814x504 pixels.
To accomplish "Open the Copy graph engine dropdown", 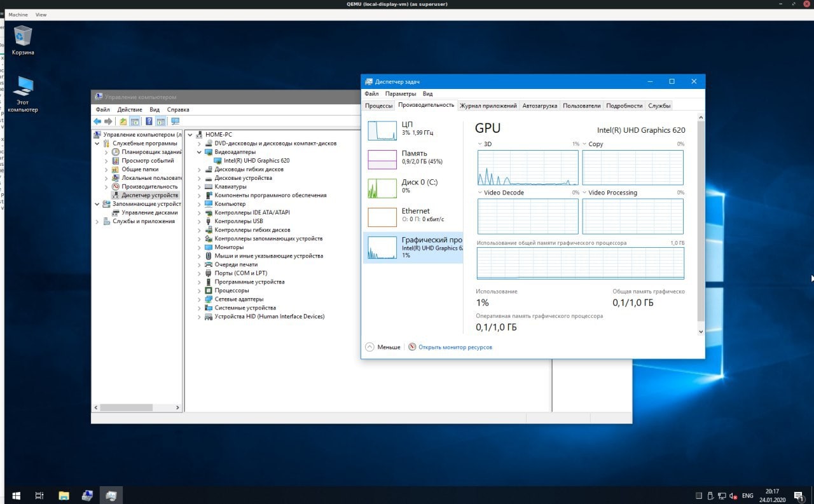I will (585, 144).
